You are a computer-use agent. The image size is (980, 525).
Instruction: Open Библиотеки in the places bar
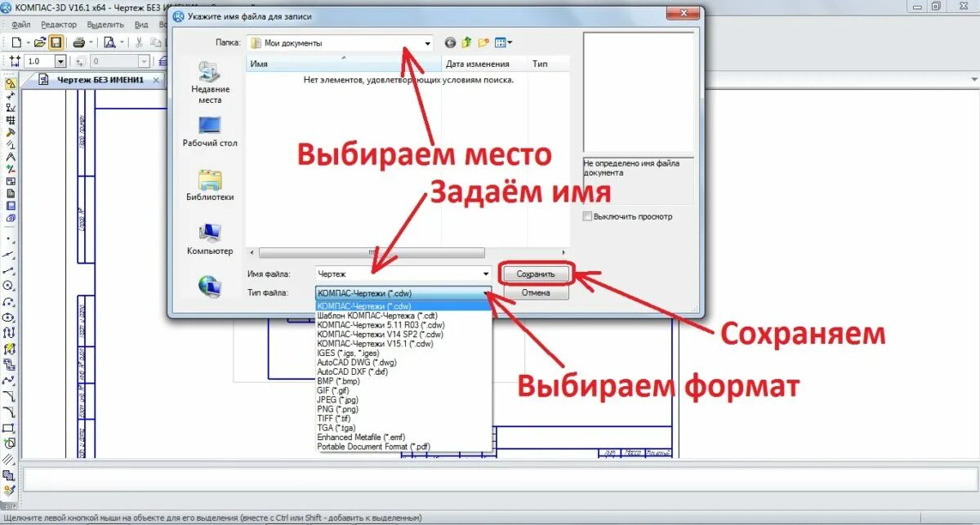pyautogui.click(x=210, y=185)
